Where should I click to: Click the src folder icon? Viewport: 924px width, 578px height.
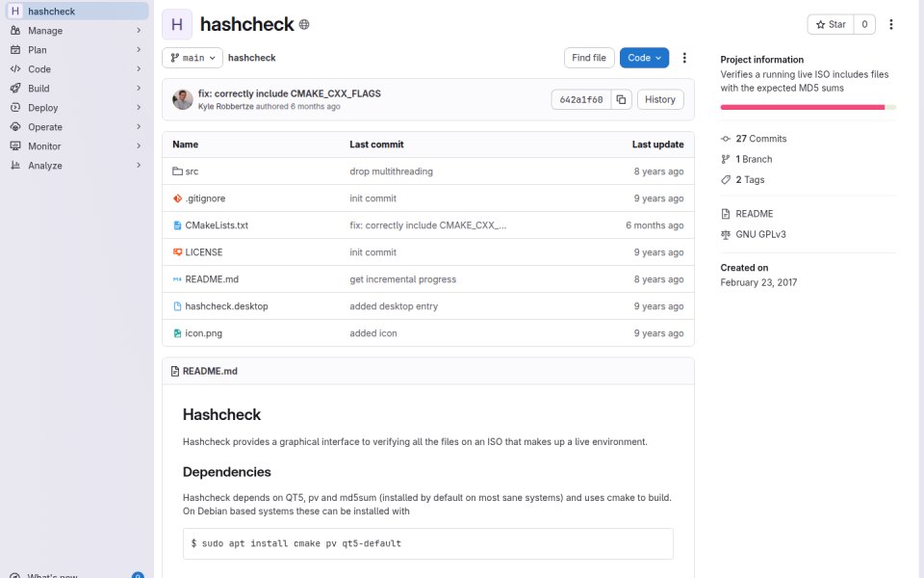[177, 171]
